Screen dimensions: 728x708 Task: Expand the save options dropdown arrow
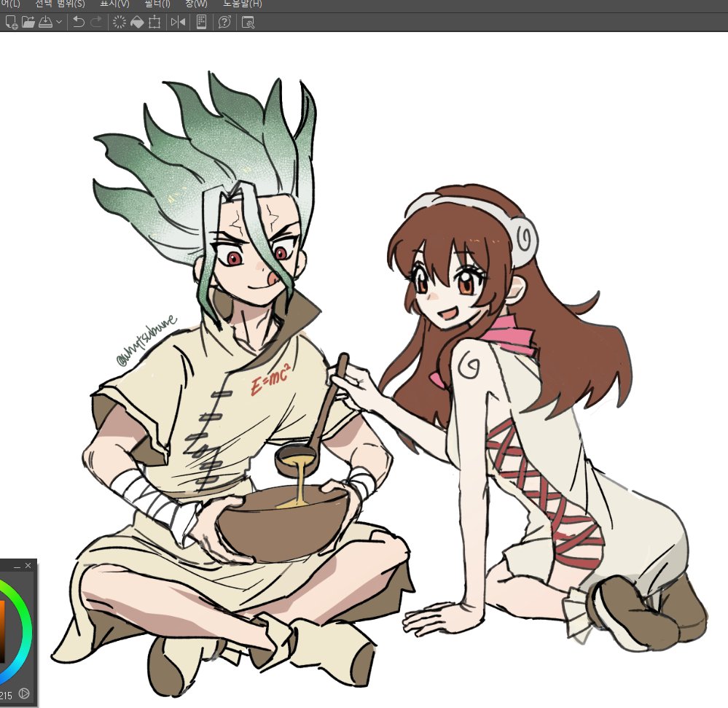click(59, 22)
